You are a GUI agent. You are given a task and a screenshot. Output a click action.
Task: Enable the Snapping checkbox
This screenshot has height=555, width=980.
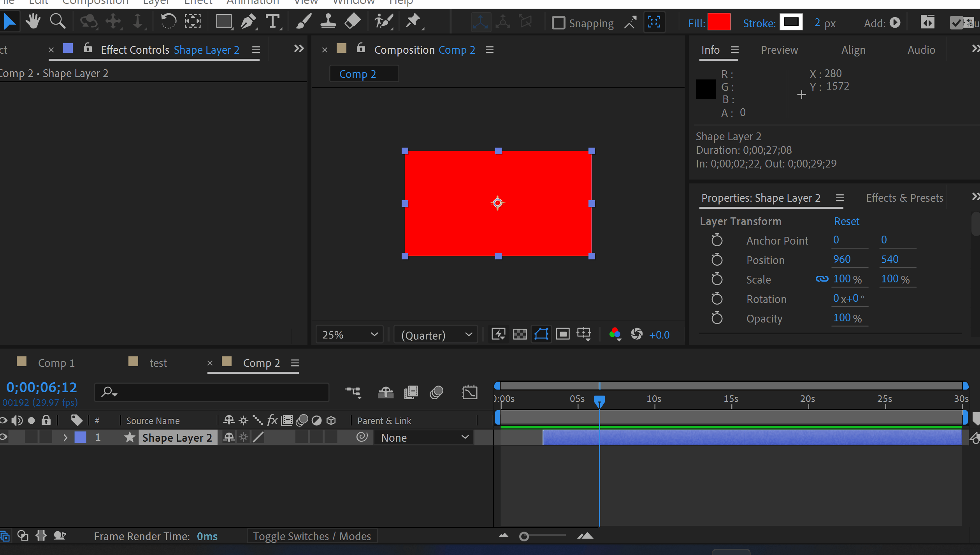click(558, 23)
